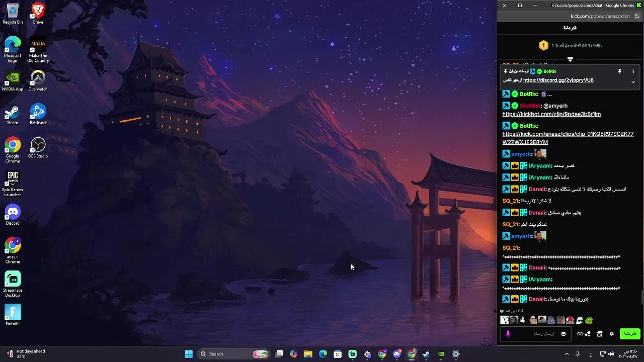This screenshot has width=644, height=362.
Task: Launch Streamlabs Desktop shortcut
Action: (13, 285)
